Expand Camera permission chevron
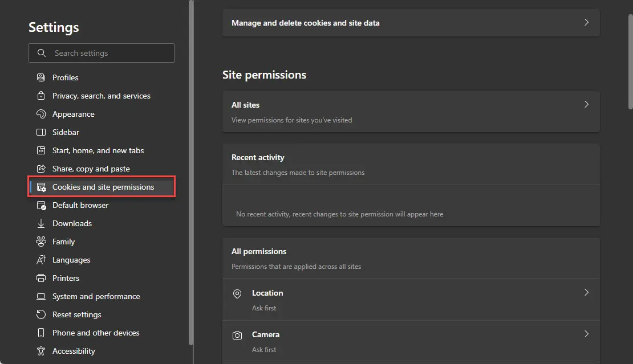633x364 pixels. (586, 334)
